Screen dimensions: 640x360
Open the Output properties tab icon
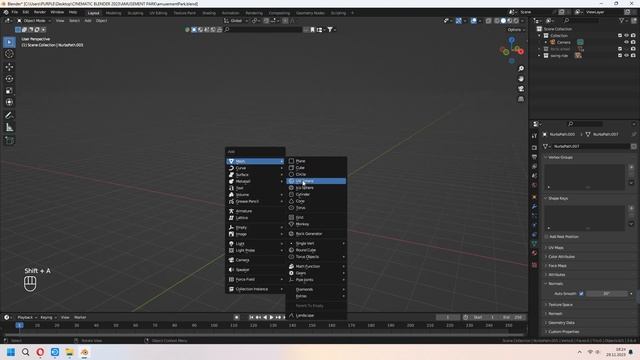(x=534, y=157)
